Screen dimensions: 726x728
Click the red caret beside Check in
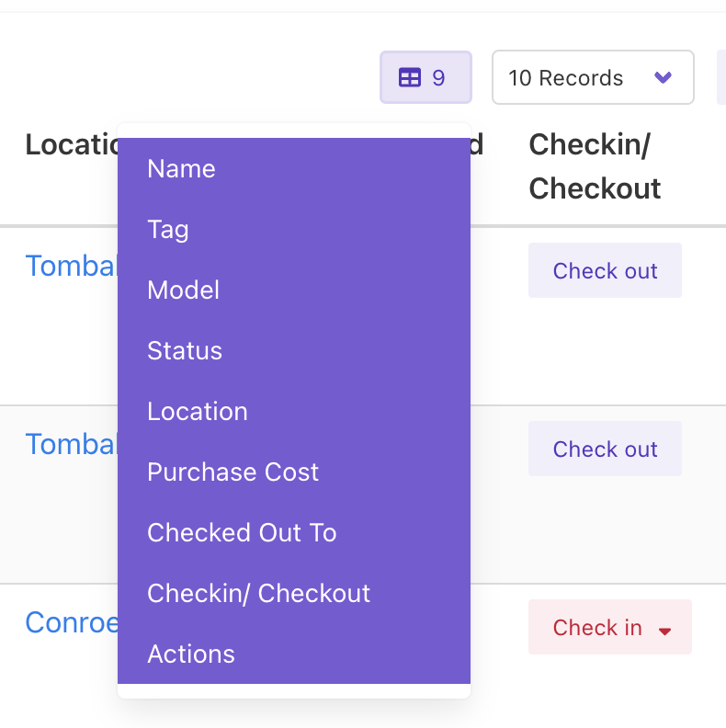click(666, 631)
